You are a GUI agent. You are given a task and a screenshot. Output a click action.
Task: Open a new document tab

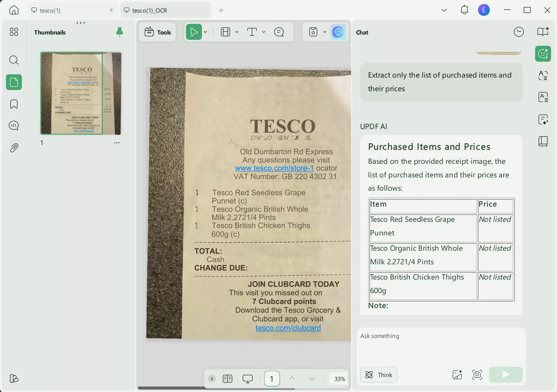click(220, 10)
